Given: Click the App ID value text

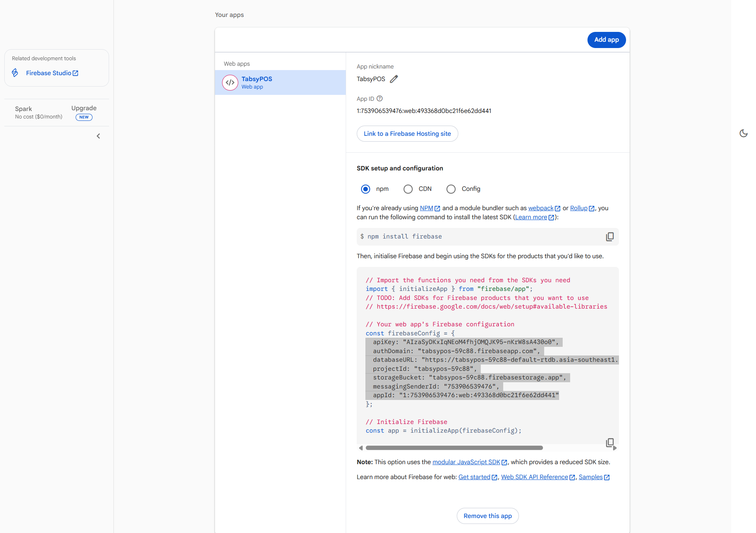Looking at the screenshot, I should click(x=424, y=111).
